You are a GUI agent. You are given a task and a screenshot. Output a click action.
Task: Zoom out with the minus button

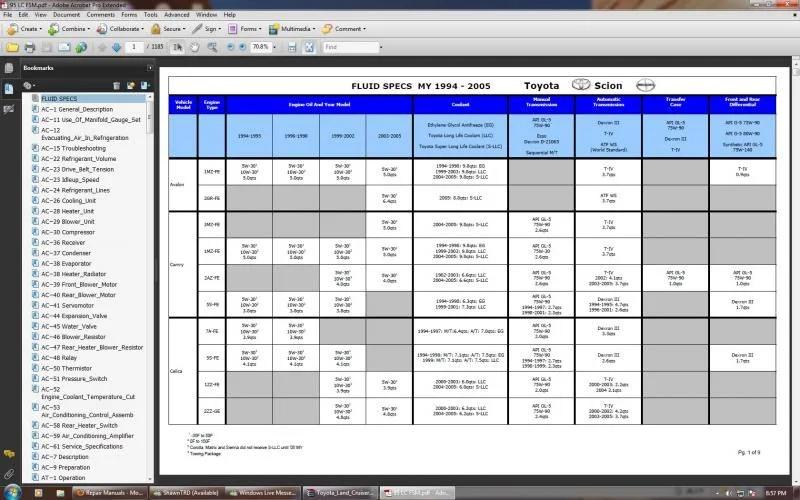230,47
